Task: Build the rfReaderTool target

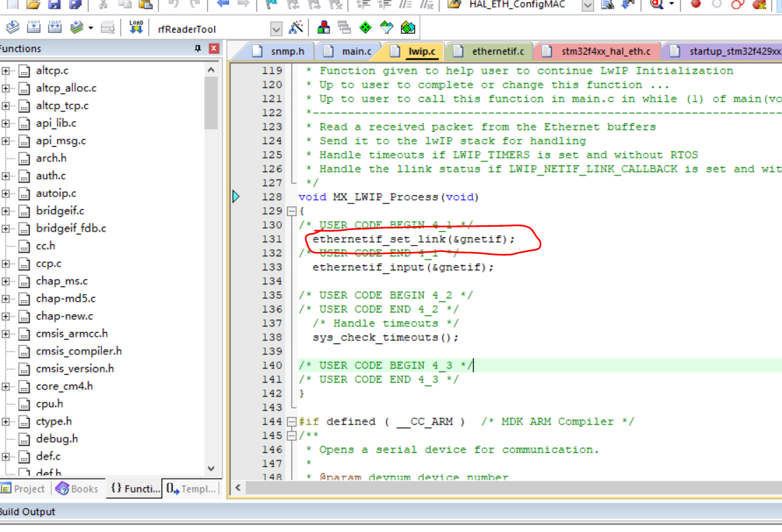Action: [32, 28]
